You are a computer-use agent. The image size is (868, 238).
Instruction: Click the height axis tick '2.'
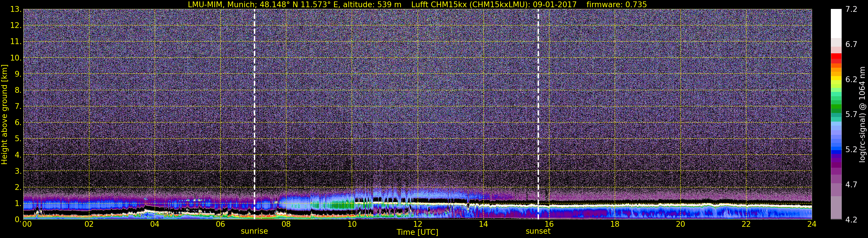pyautogui.click(x=18, y=187)
